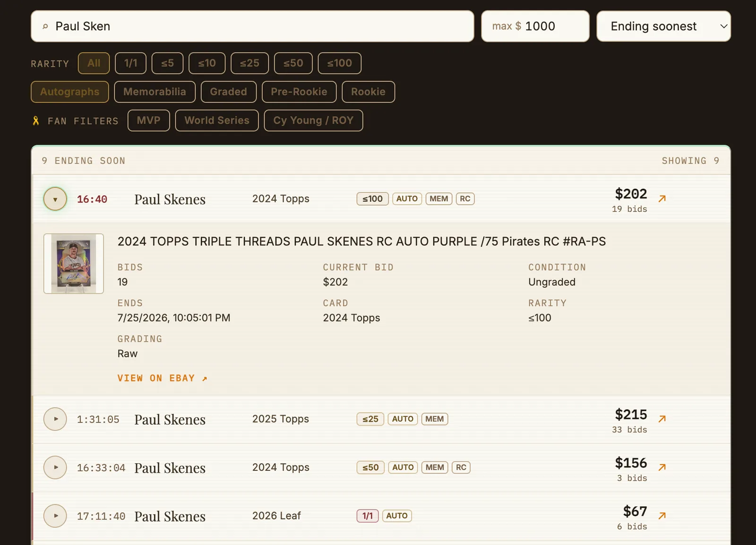Open external link arrow for $215 listing

[662, 419]
